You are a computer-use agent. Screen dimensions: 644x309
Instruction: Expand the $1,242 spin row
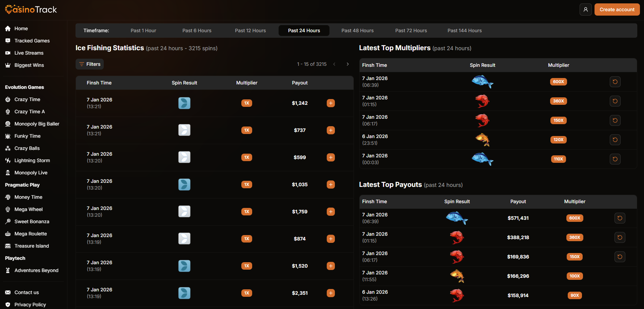tap(331, 103)
